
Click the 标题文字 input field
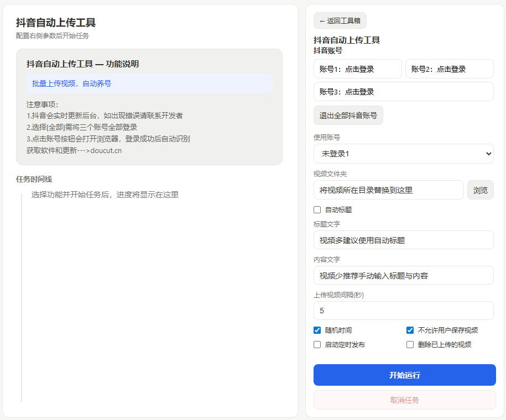pyautogui.click(x=403, y=240)
